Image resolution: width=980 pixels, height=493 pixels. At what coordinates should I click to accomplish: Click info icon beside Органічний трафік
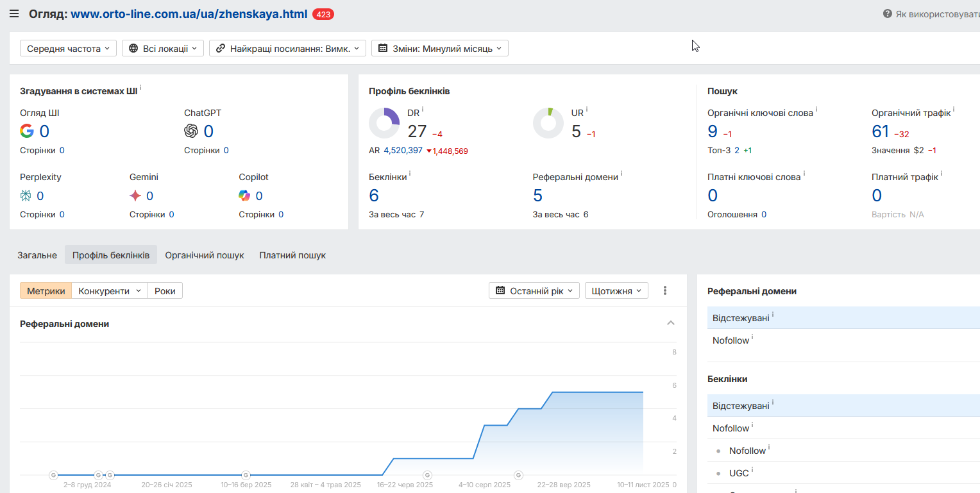pos(954,110)
